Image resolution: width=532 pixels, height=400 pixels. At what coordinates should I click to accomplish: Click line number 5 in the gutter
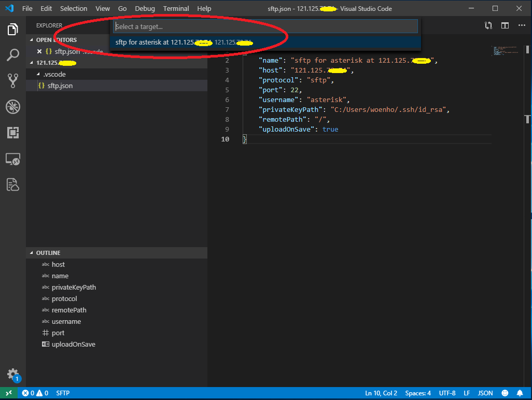227,90
